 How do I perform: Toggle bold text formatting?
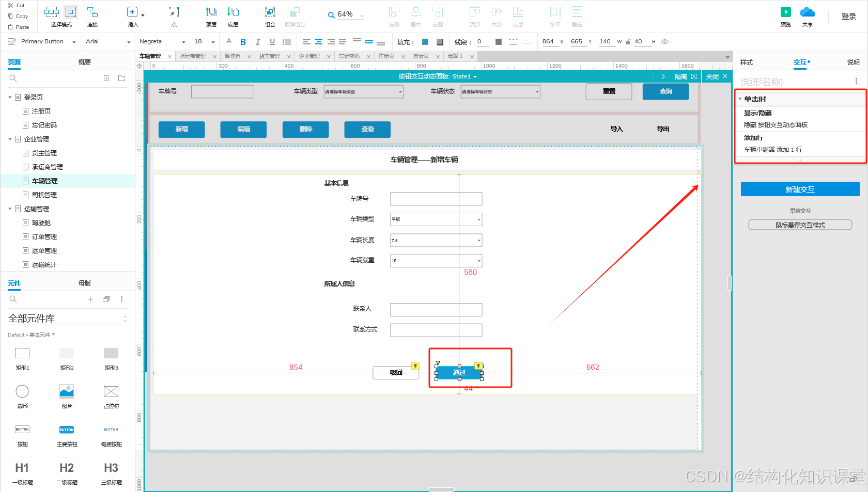(x=243, y=42)
